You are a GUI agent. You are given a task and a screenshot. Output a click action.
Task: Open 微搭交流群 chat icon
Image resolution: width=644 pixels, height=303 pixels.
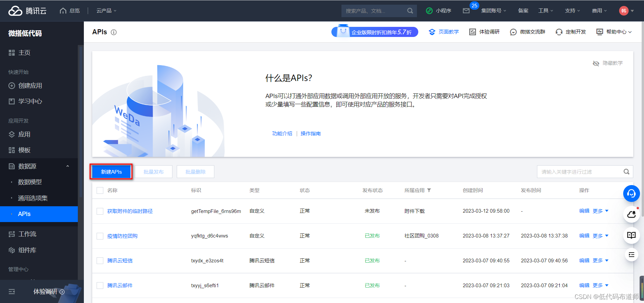[513, 32]
